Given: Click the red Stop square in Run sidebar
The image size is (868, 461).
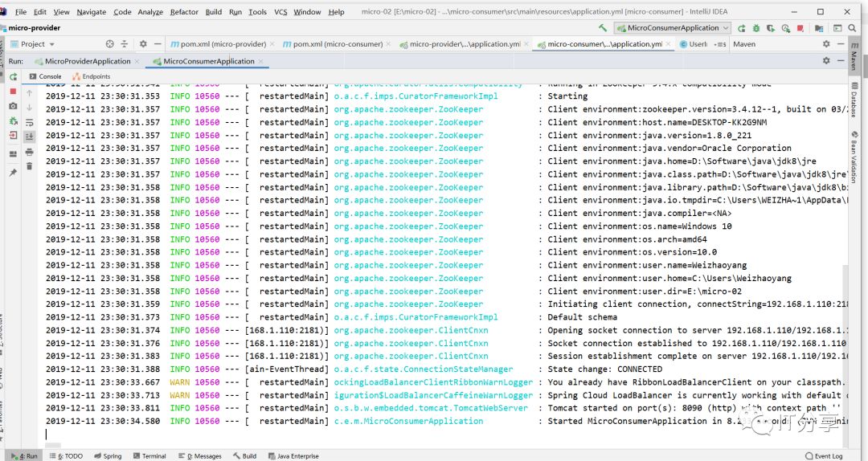Looking at the screenshot, I should pyautogui.click(x=14, y=92).
